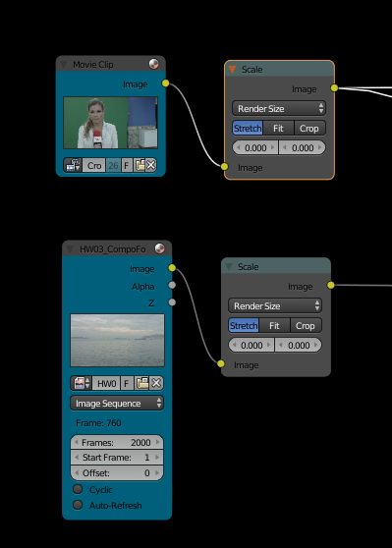The height and width of the screenshot is (548, 392).
Task: Toggle fake user F on HW03 image
Action: click(x=127, y=383)
